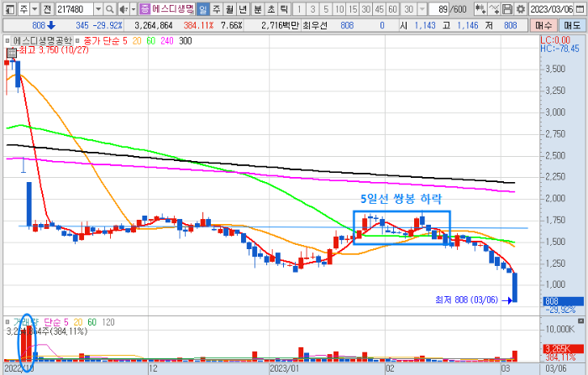Viewport: 588px width, 375px height.
Task: Open the stock search magnifier
Action: [109, 8]
